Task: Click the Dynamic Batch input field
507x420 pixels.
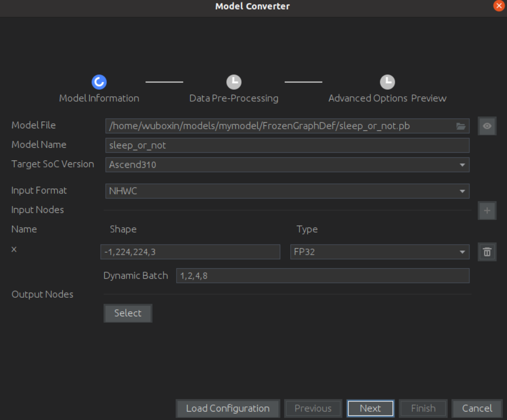Action: pyautogui.click(x=322, y=276)
